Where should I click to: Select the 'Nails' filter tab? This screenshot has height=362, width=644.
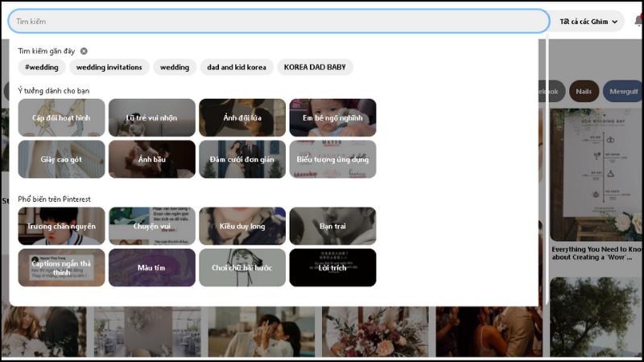point(584,92)
